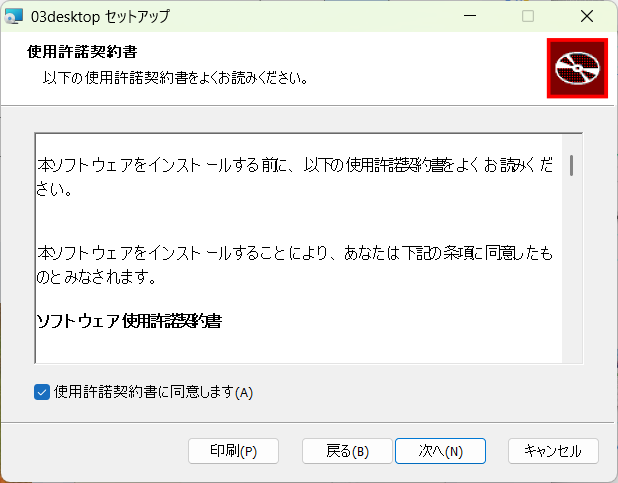Go back with the 戻る(B) button

pyautogui.click(x=347, y=451)
